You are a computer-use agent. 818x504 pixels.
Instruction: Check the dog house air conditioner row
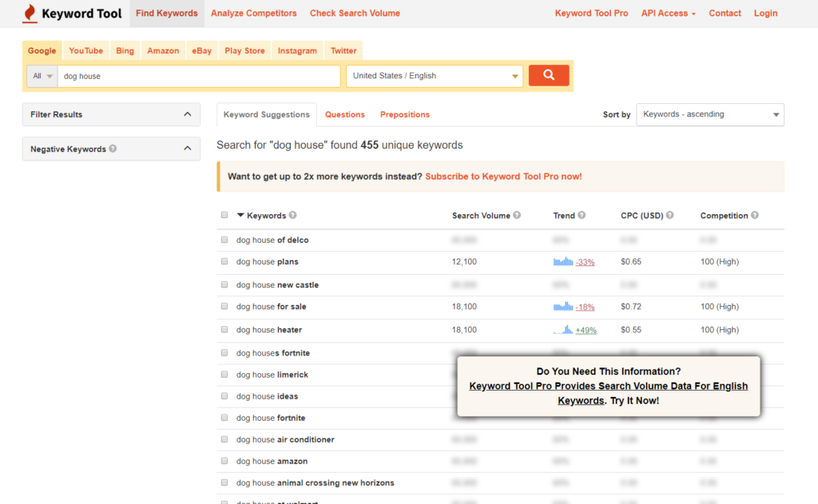(x=224, y=439)
